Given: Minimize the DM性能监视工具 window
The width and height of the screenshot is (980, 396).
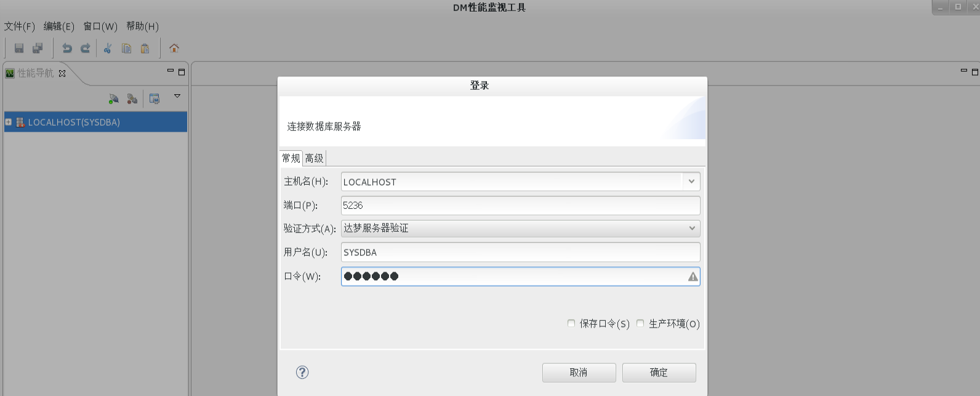Looking at the screenshot, I should coord(941,7).
